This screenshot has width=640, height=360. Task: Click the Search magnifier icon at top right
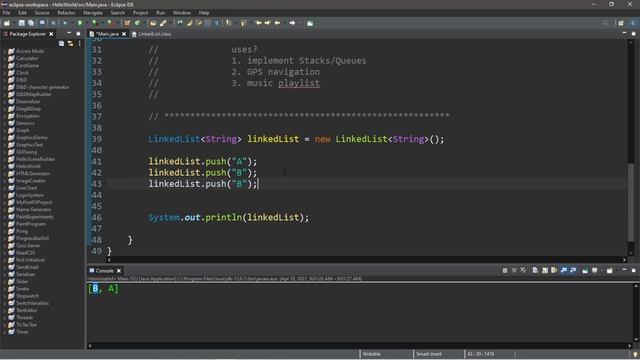[x=605, y=23]
